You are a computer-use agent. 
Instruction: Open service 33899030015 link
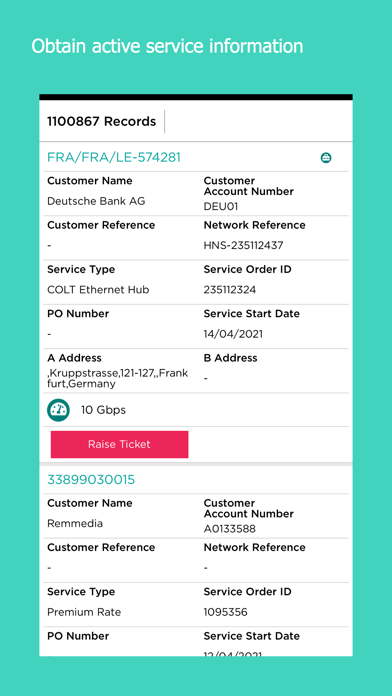click(x=91, y=480)
